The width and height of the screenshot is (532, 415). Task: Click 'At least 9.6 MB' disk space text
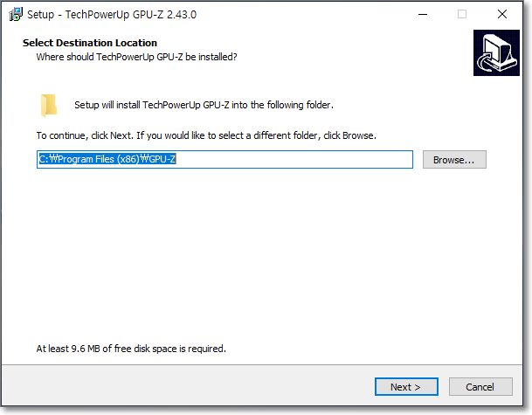click(131, 349)
